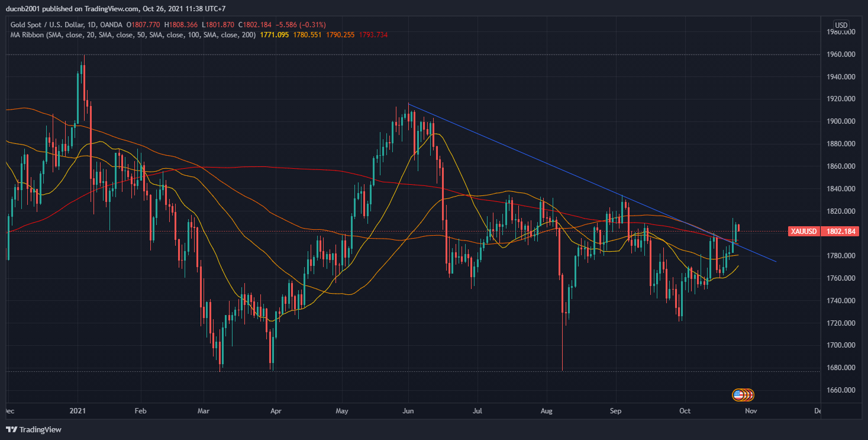Click the 2021 label on time axis

click(x=78, y=410)
